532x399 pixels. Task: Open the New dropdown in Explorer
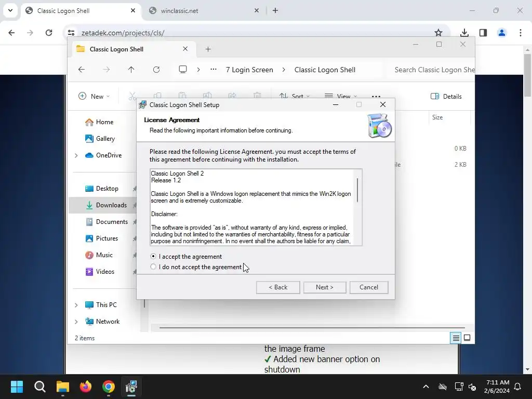point(94,97)
